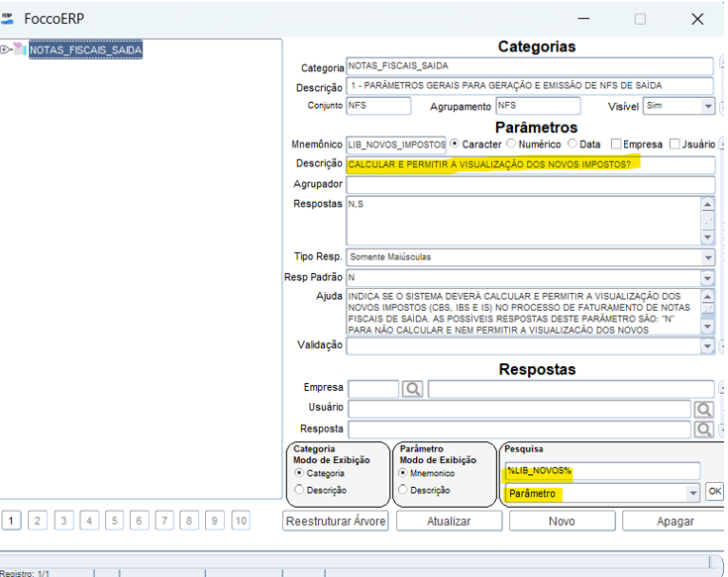Select the Data parameter type radio
The height and width of the screenshot is (577, 728).
pos(572,144)
